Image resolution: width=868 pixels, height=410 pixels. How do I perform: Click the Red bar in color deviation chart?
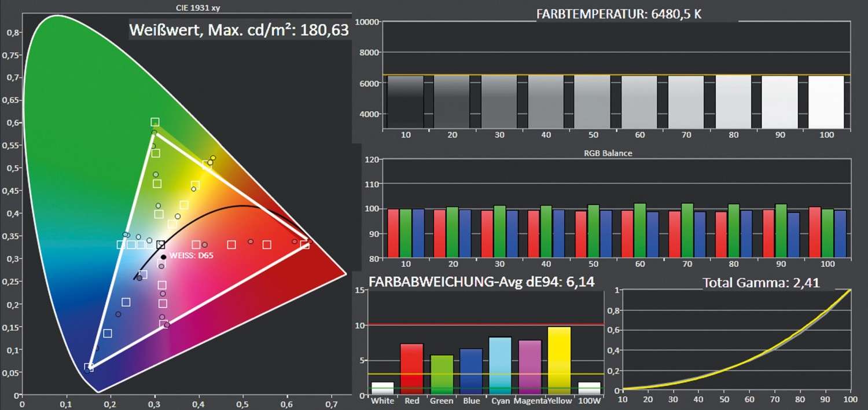412,369
